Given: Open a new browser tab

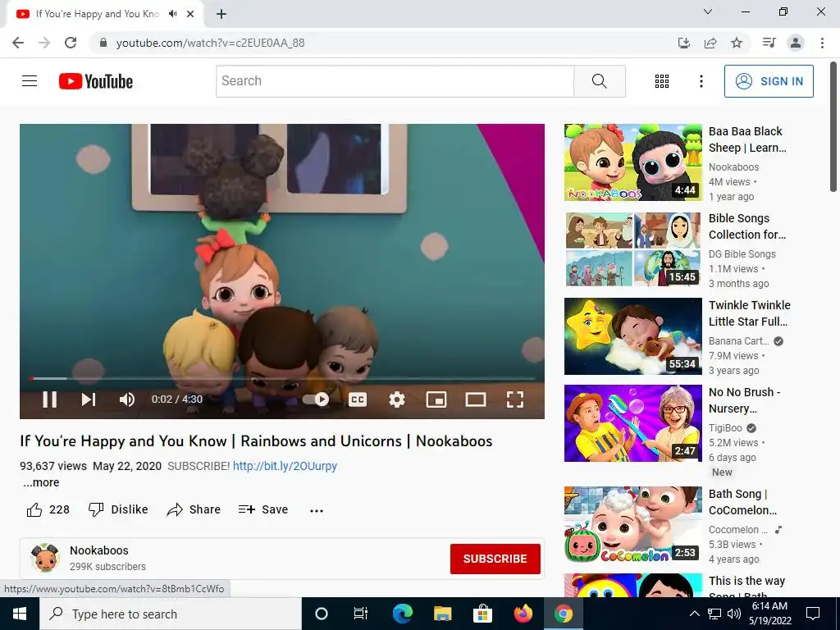Looking at the screenshot, I should click(221, 14).
